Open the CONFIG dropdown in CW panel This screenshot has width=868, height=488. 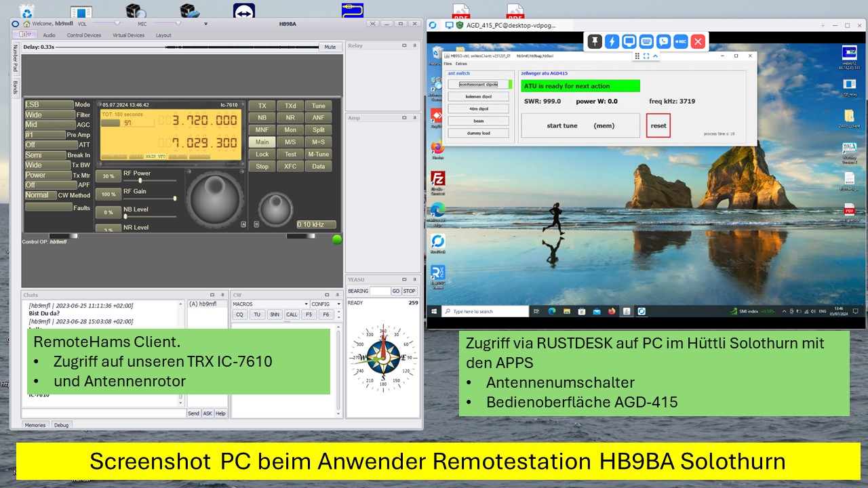point(325,304)
